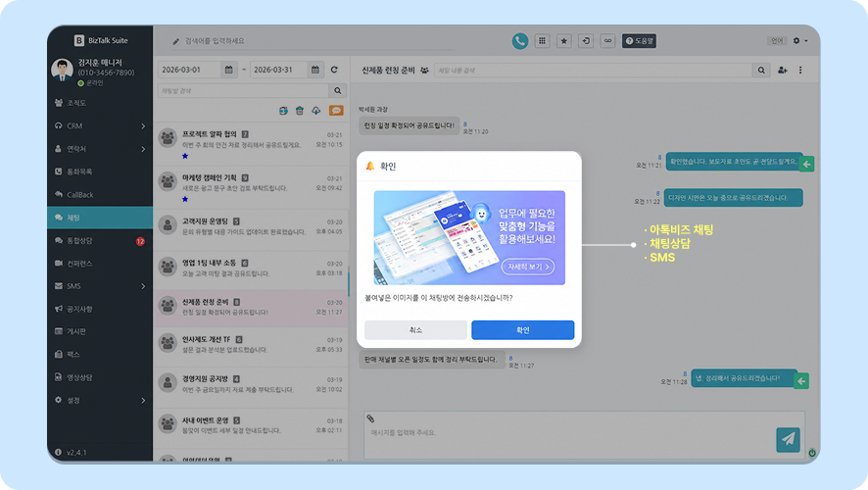The height and width of the screenshot is (490, 868).
Task: Click blue 확인 button in confirm dialog
Action: (522, 330)
